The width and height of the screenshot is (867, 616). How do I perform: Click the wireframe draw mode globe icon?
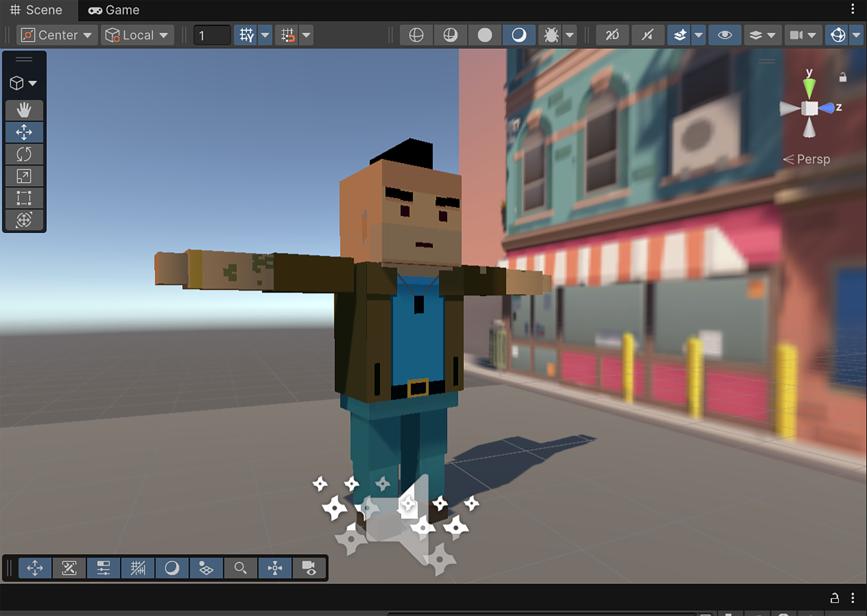tap(416, 35)
